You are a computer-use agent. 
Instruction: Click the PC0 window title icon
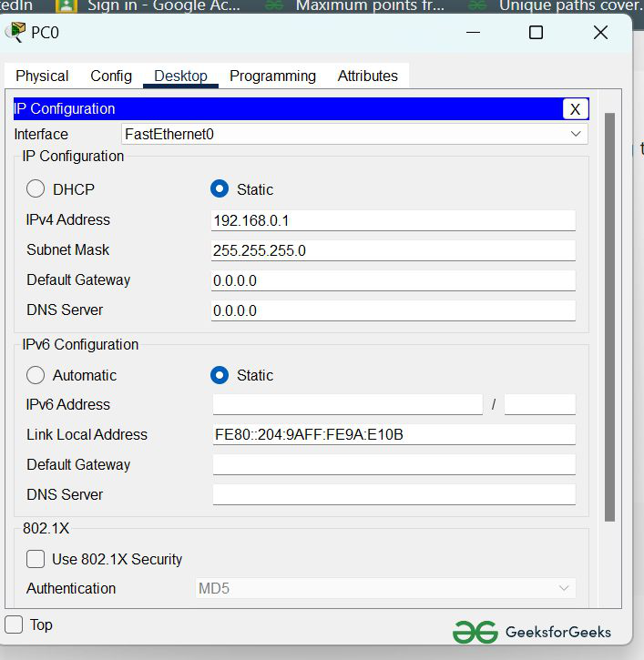[16, 33]
